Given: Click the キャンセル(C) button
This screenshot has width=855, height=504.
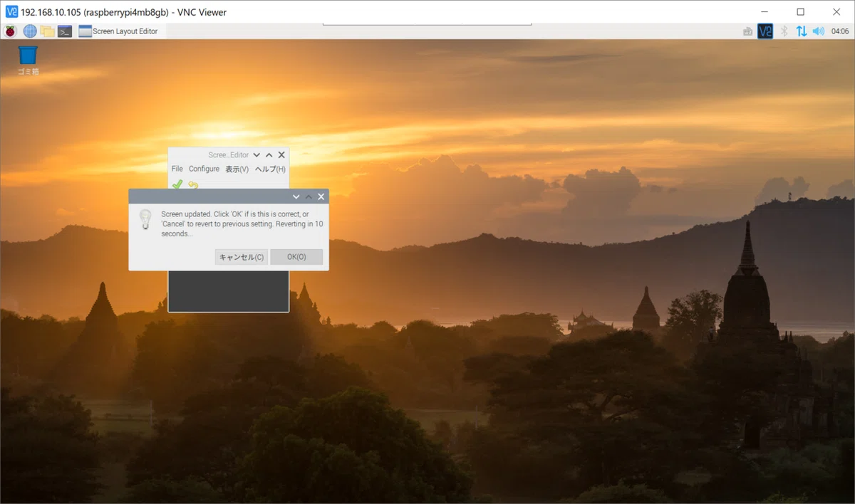Looking at the screenshot, I should [242, 257].
